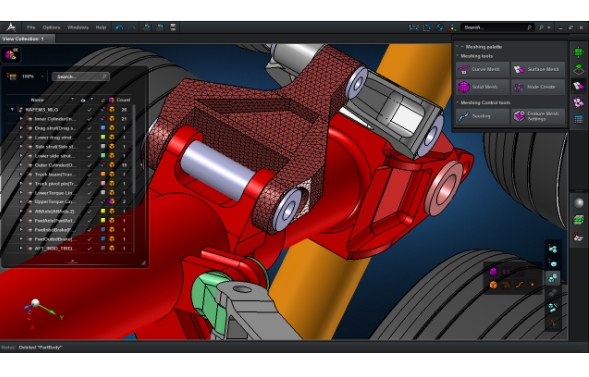Open the Help menu

click(101, 27)
